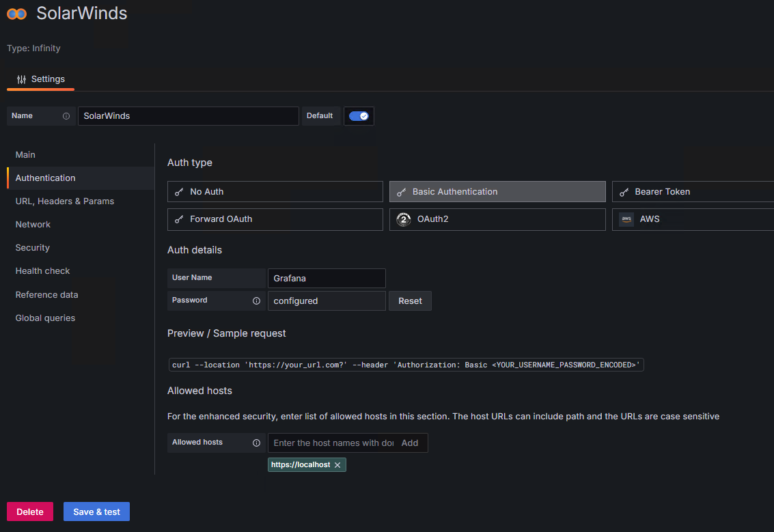Select Bearer Token auth type
This screenshot has width=774, height=532.
[693, 191]
